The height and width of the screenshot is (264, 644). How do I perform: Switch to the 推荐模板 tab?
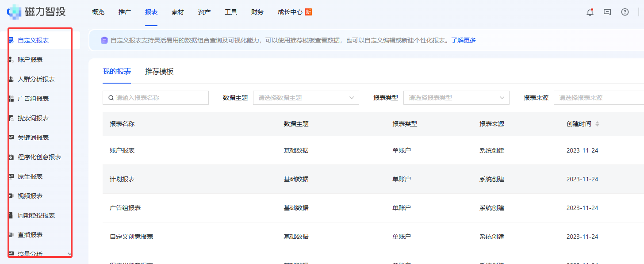pos(158,71)
